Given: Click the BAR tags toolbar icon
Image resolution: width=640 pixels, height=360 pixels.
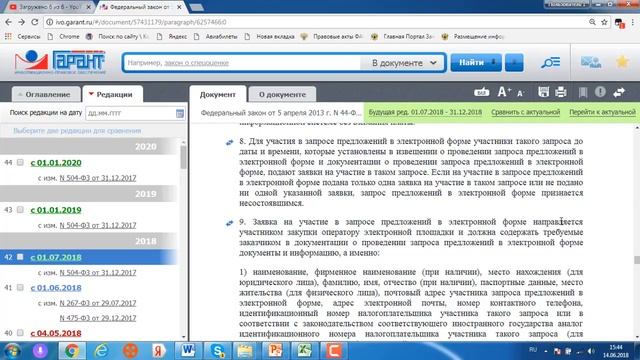Looking at the screenshot, I should (482, 92).
